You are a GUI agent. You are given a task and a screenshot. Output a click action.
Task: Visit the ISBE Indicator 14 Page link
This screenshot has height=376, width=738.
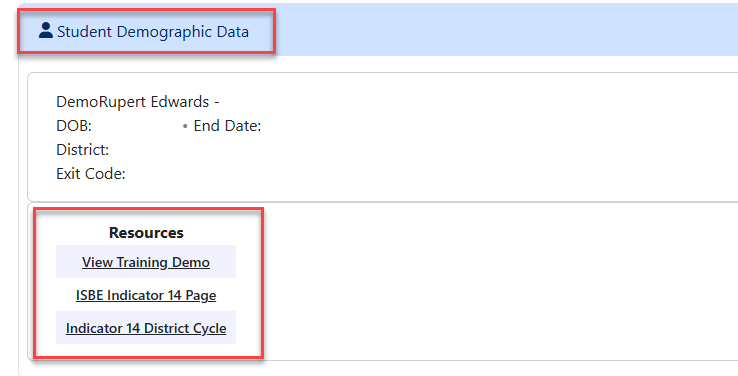pos(146,295)
